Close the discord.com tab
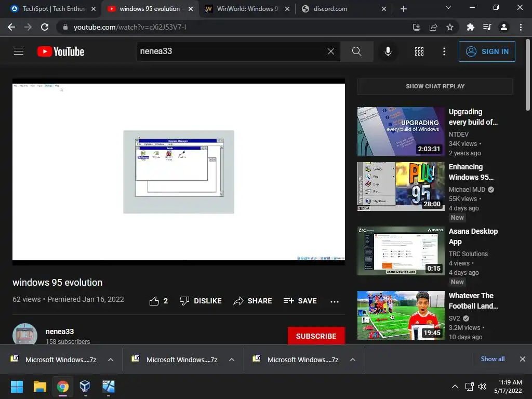This screenshot has width=532, height=399. pos(384,9)
